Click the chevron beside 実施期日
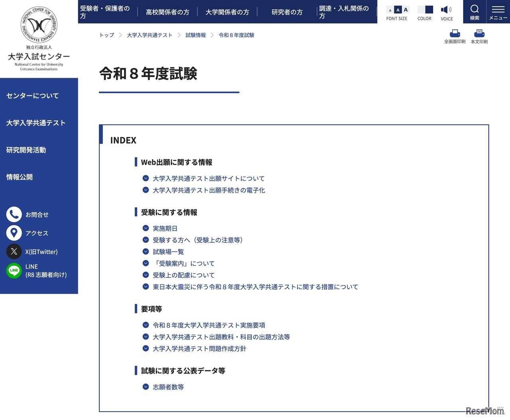Screen dimensions: 510x420 click(x=145, y=228)
